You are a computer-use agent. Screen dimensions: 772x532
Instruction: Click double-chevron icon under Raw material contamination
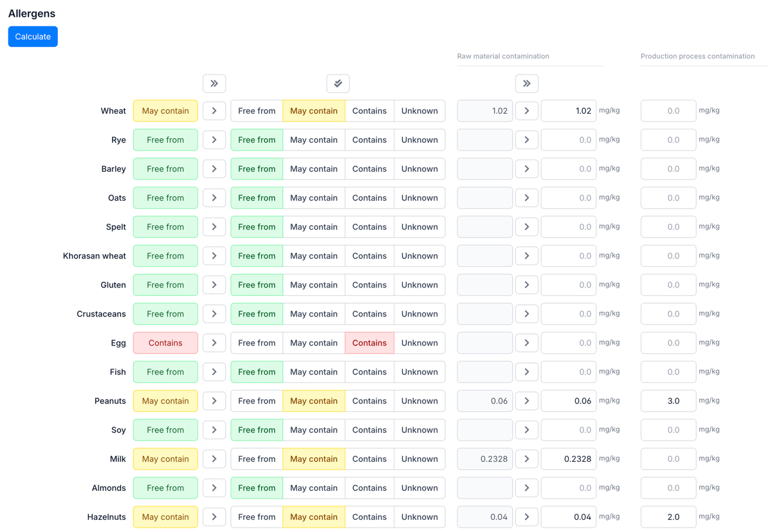coord(526,84)
